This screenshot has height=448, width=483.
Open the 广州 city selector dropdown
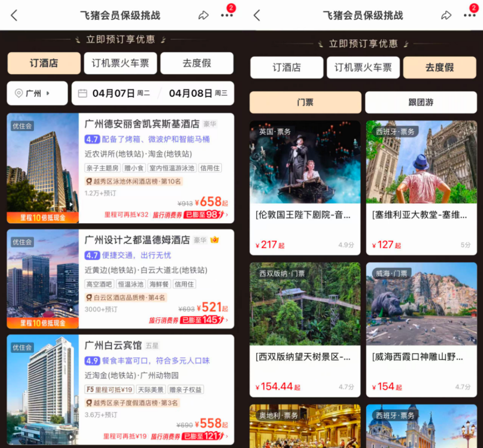point(31,93)
